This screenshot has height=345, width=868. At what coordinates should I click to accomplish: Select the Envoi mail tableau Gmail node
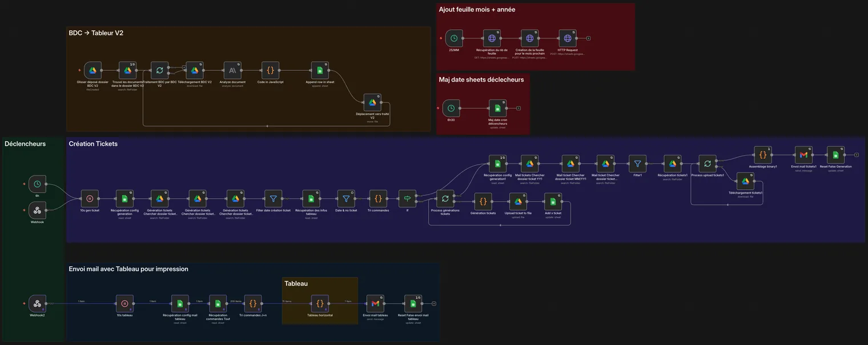pyautogui.click(x=375, y=303)
